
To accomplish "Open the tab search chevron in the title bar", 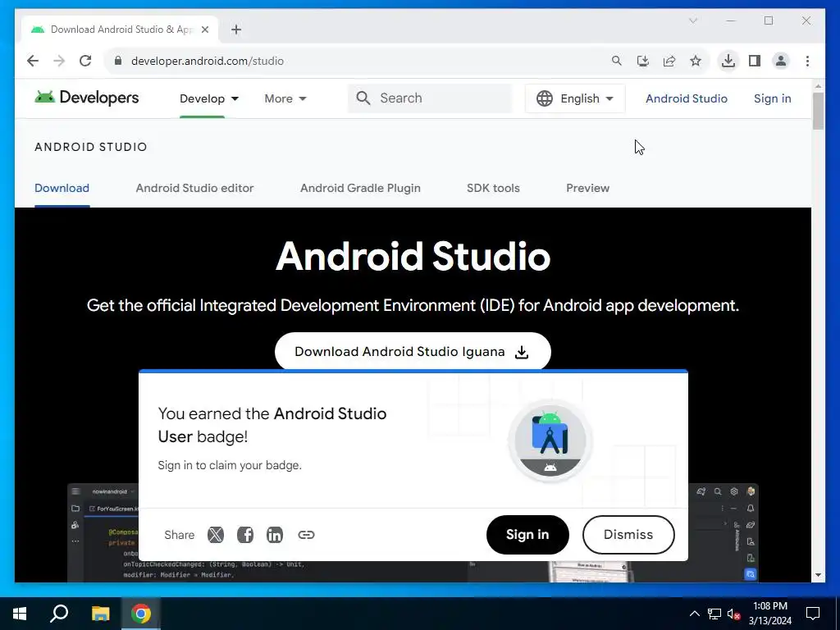I will pos(693,21).
